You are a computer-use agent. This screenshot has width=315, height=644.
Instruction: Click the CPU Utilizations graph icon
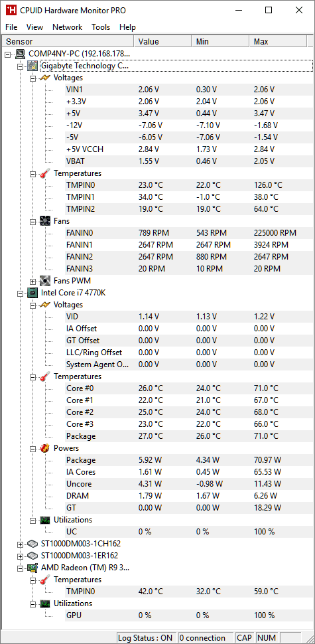[x=45, y=520]
